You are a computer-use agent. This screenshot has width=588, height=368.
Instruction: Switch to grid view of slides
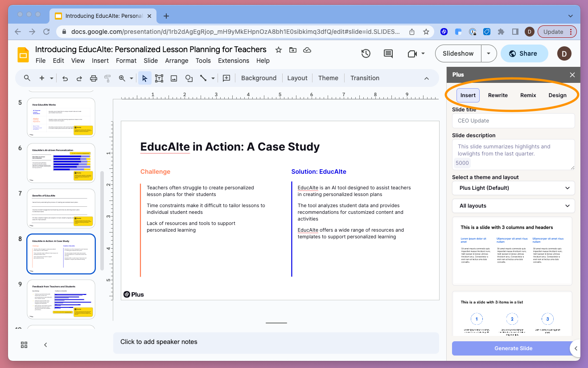click(24, 345)
